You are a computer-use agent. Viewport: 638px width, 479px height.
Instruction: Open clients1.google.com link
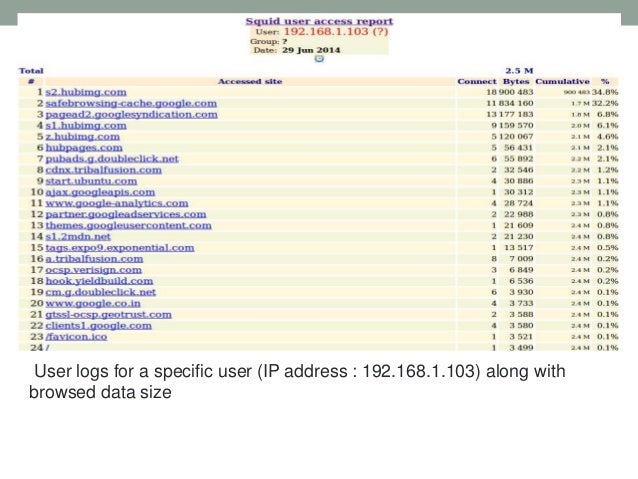[x=98, y=326]
